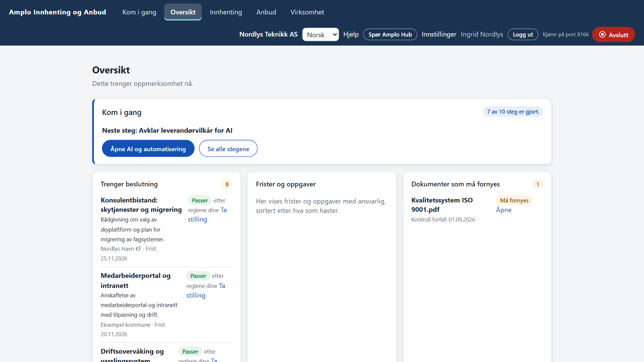The height and width of the screenshot is (362, 644).
Task: Click the Frister og oppgaver heading
Action: coord(285,184)
